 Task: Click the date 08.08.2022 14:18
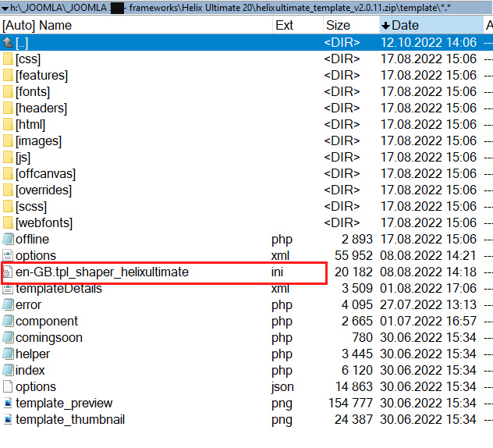point(428,272)
